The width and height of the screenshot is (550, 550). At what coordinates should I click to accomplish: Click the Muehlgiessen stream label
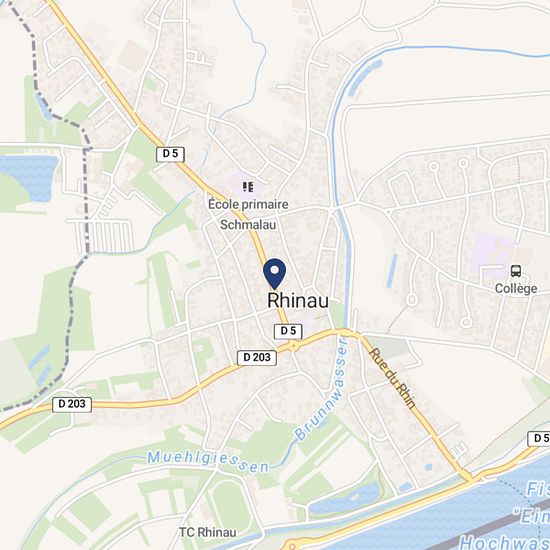pos(208,461)
